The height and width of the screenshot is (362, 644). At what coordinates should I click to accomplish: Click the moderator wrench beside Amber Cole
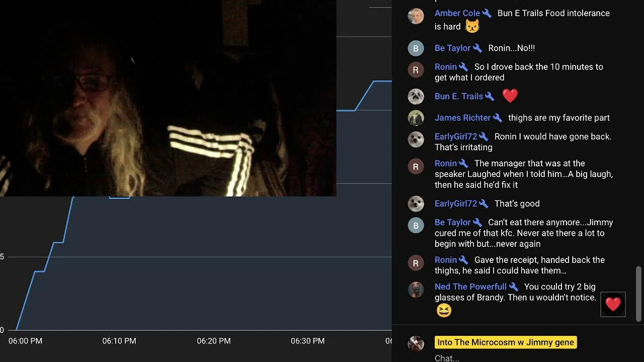[x=487, y=14]
